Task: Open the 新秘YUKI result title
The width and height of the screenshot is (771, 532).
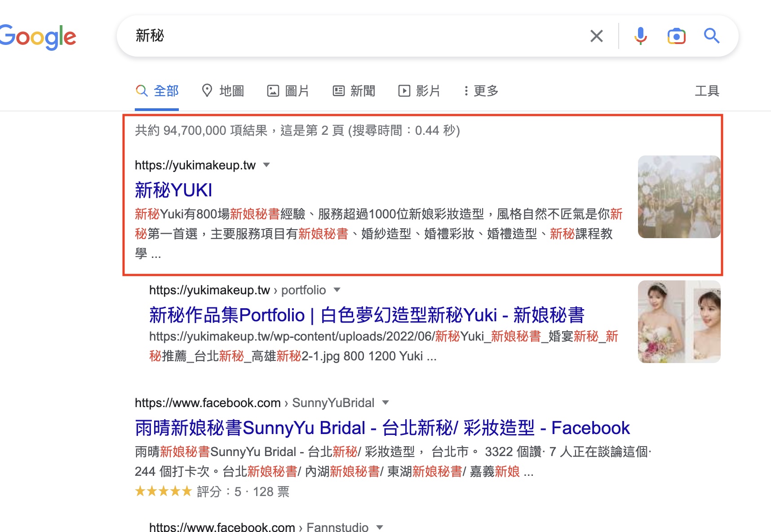Action: pos(173,190)
